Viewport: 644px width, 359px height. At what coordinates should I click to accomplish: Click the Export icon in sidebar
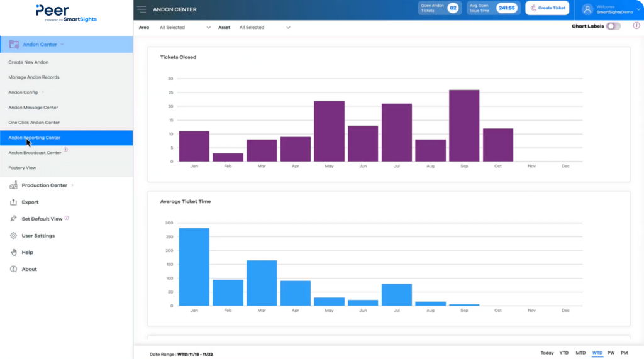[x=14, y=202]
